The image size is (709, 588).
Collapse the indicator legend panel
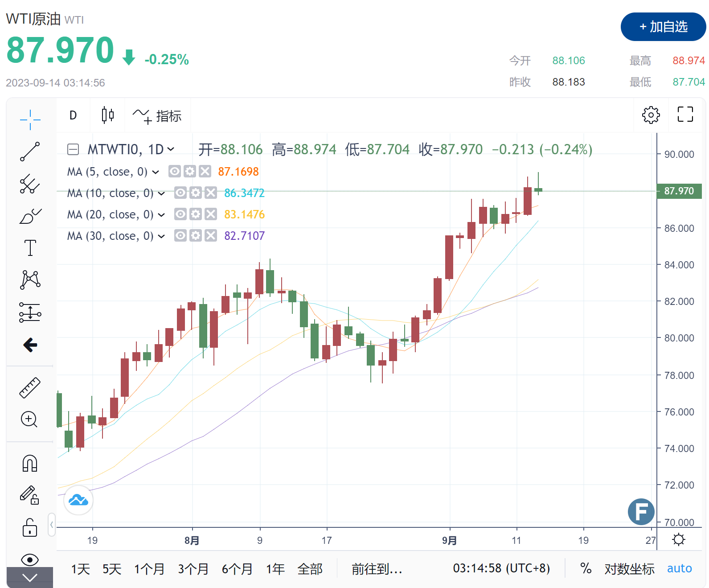pyautogui.click(x=73, y=149)
